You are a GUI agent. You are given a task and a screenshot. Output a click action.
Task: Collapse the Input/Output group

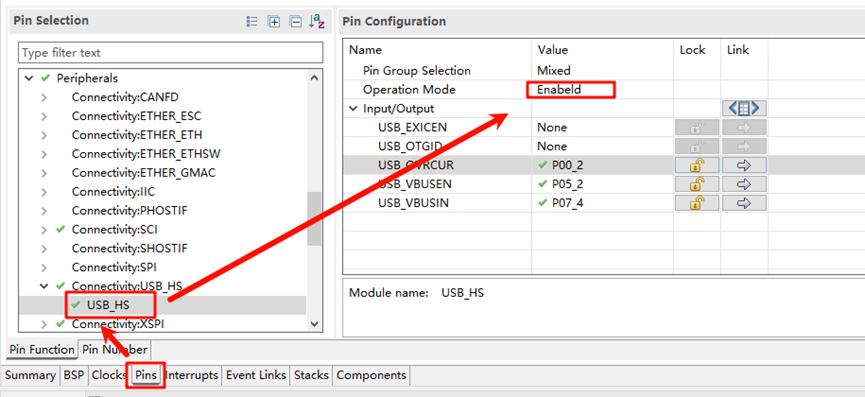(x=353, y=109)
